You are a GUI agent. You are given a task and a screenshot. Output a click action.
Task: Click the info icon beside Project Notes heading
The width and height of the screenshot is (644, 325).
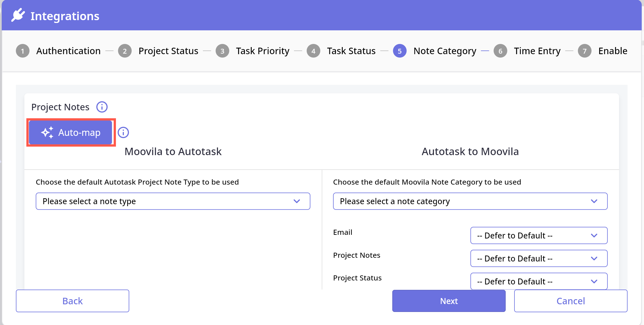tap(102, 107)
